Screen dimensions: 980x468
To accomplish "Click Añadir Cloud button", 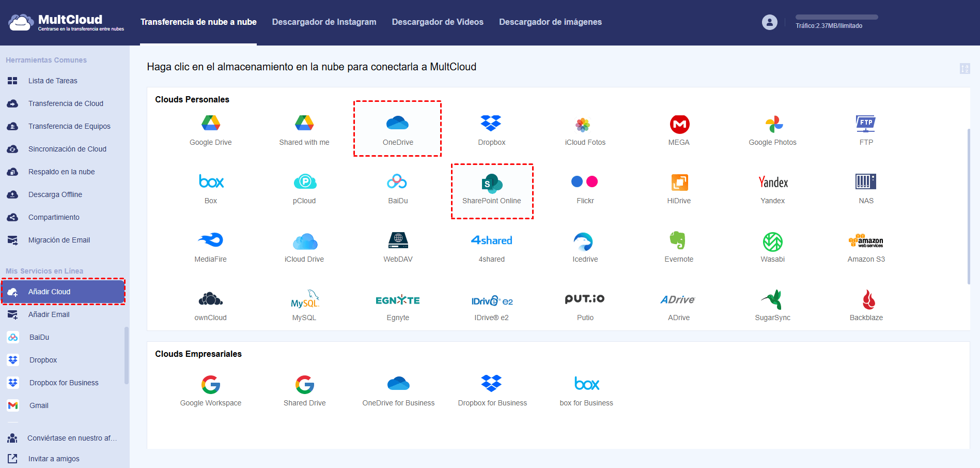I will tap(63, 292).
